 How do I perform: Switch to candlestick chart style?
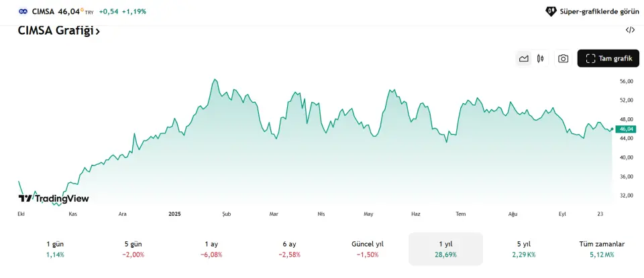tap(540, 58)
